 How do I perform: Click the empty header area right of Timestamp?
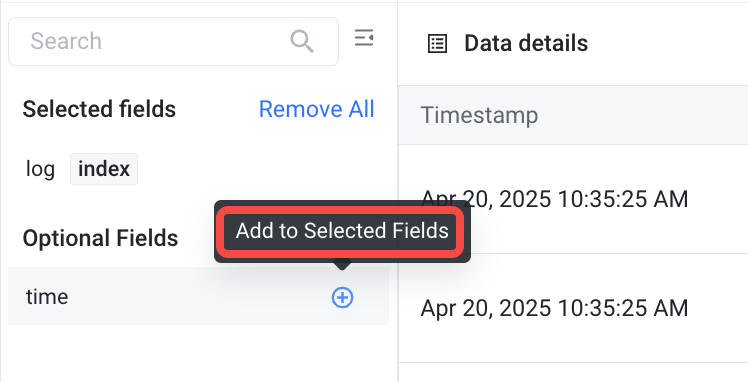tap(643, 115)
